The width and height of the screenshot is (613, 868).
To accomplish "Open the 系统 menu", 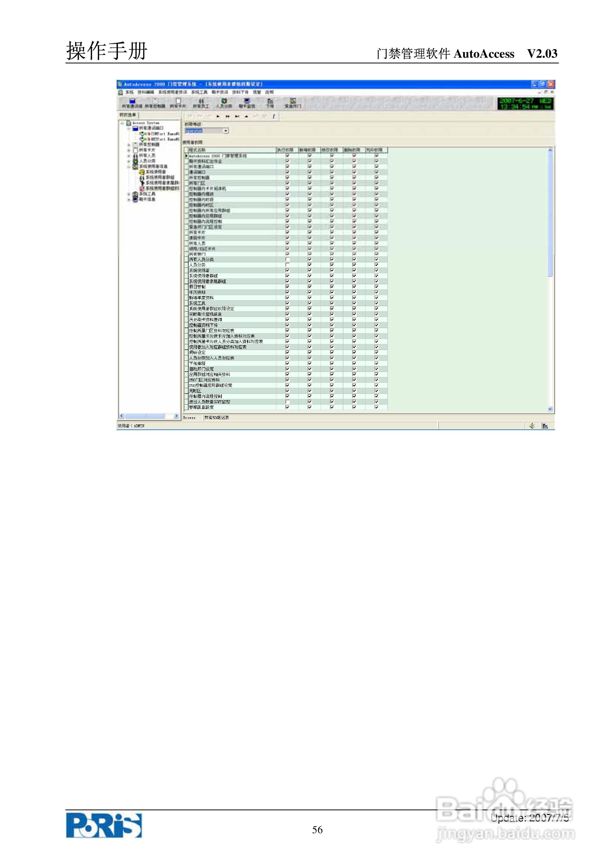I will 130,92.
